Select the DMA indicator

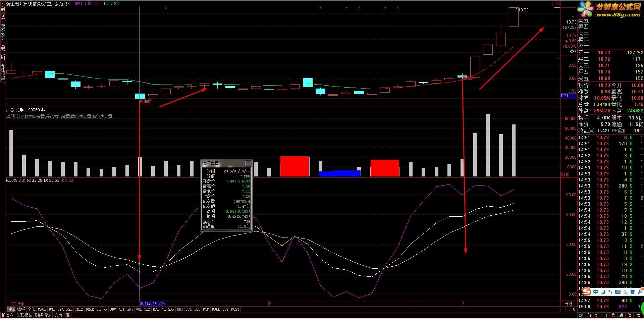[60, 309]
